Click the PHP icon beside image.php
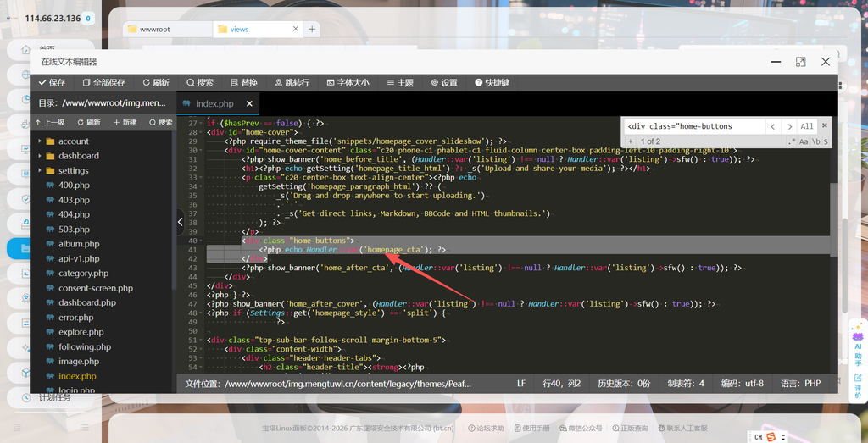Image resolution: width=868 pixels, height=443 pixels. tap(50, 361)
